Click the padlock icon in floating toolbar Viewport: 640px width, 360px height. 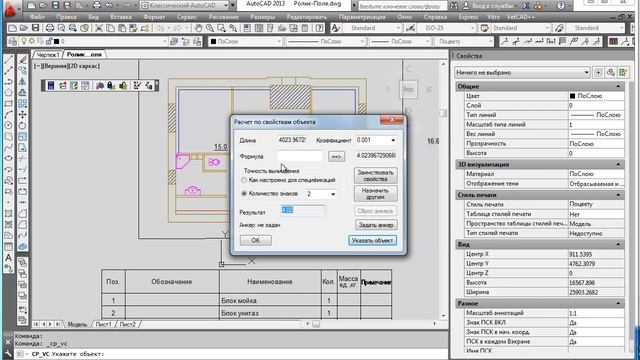pos(111,85)
